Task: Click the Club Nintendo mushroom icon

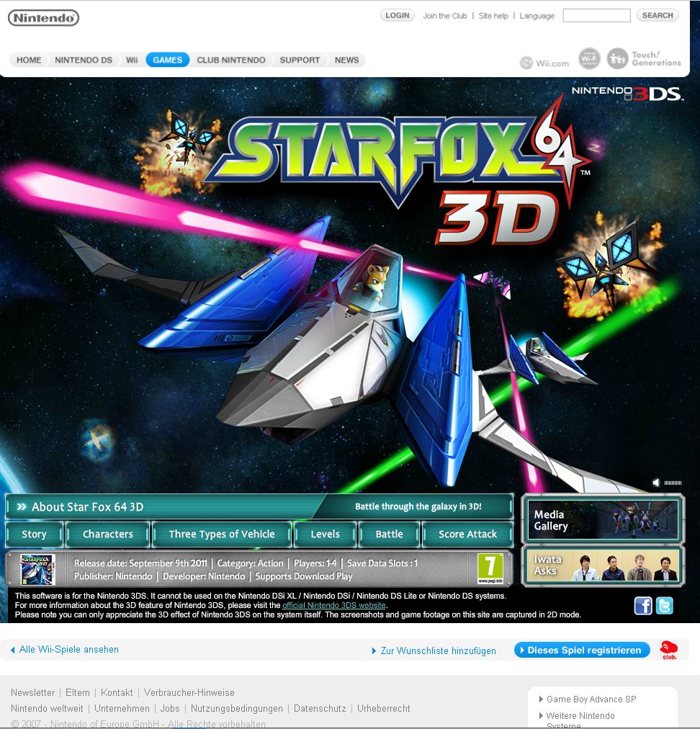Action: [x=669, y=650]
